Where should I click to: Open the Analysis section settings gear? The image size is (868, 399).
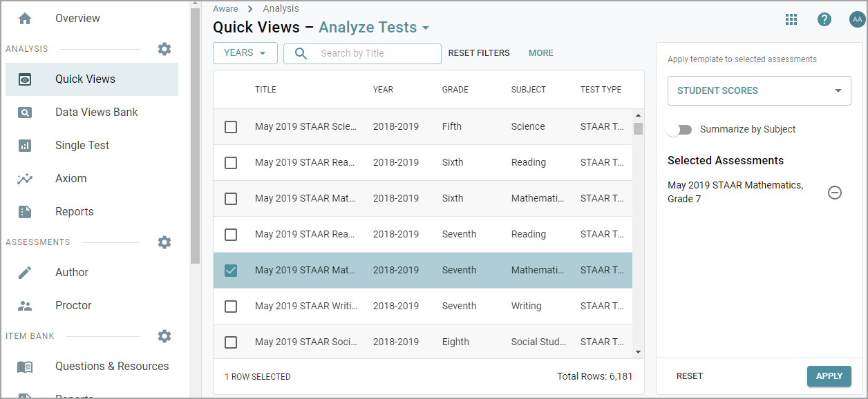[x=164, y=49]
